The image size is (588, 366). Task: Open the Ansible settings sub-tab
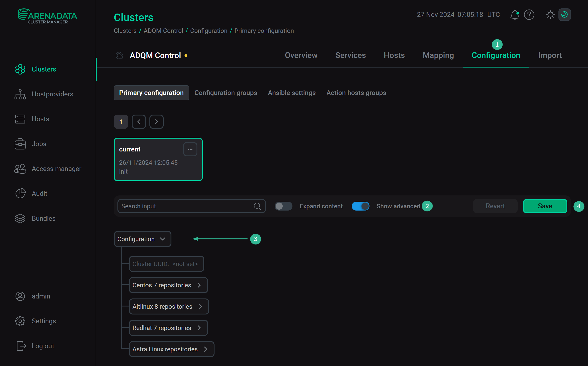click(x=292, y=93)
